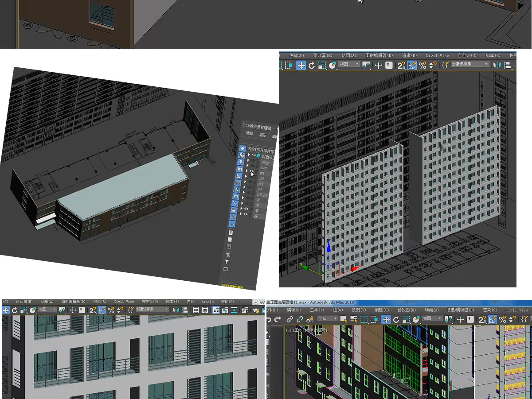Image resolution: width=532 pixels, height=399 pixels.
Task: Open 脚本(S) menu in the facade-panel window
Action: click(493, 55)
